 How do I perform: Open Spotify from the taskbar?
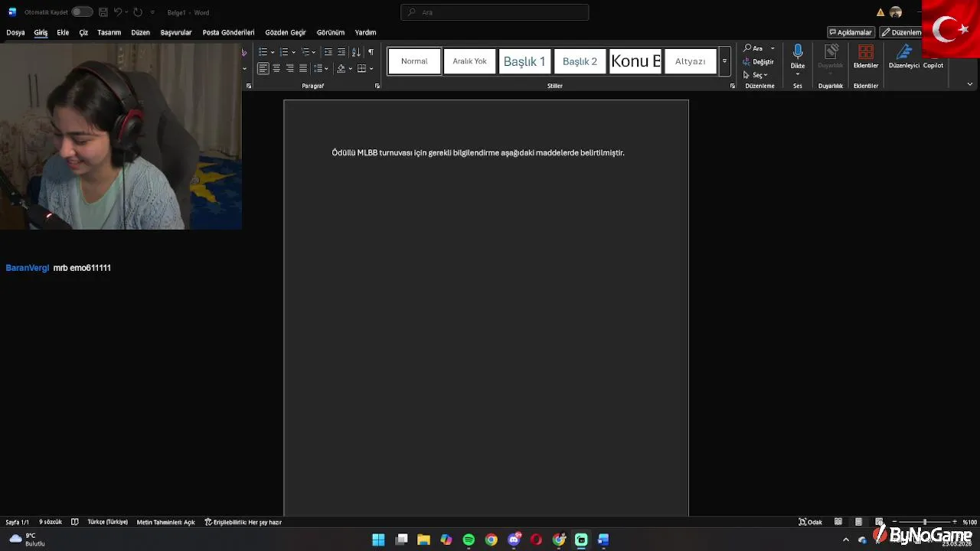point(469,540)
